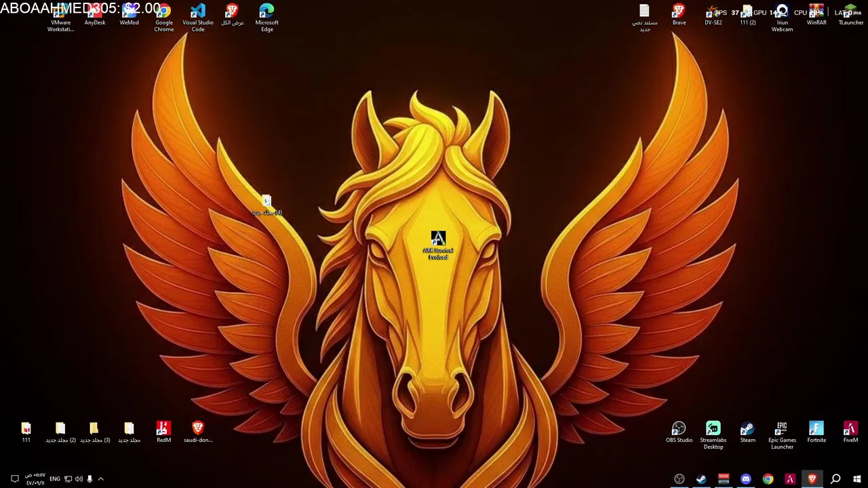Open the network tray icon

coord(68,479)
